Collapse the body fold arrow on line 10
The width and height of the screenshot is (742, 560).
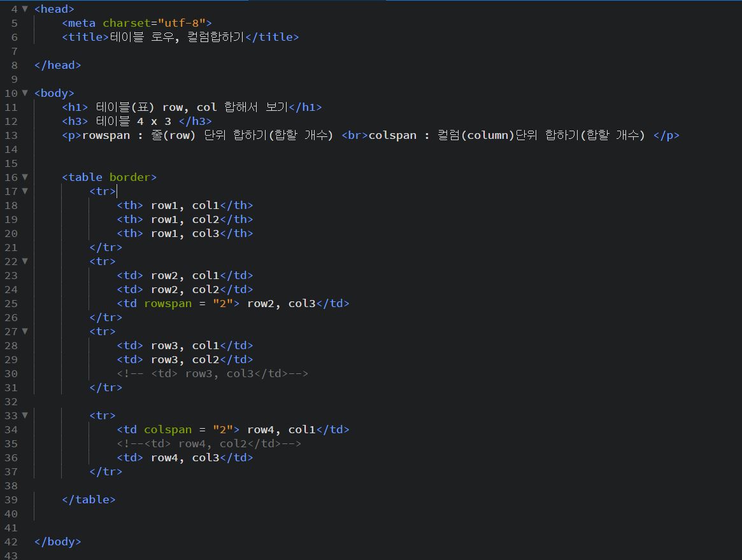click(25, 93)
